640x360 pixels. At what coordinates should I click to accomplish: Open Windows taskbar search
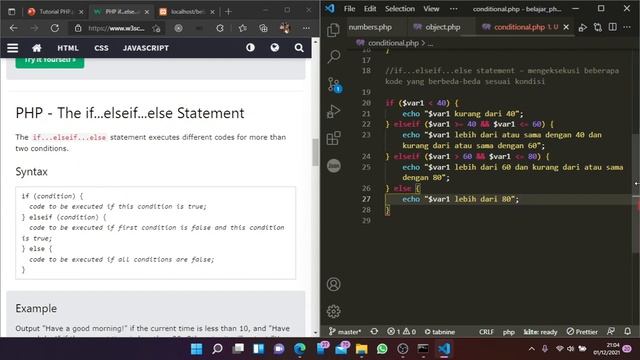point(218,349)
